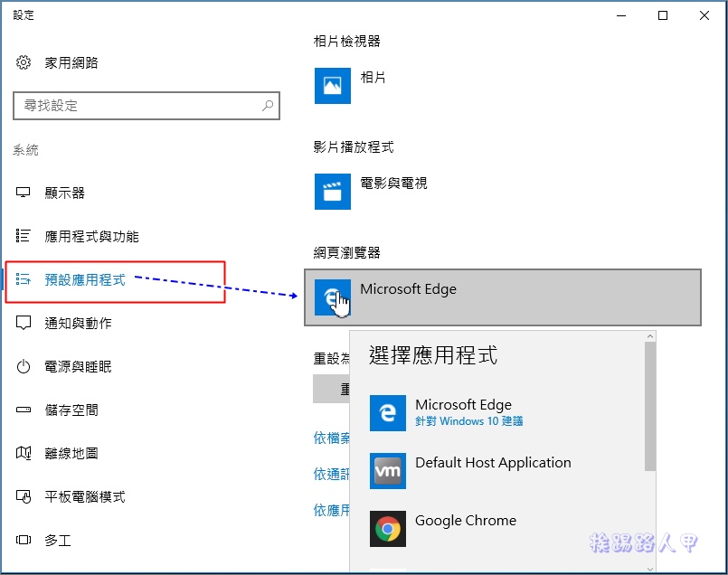Click the Home gear icon

click(24, 62)
